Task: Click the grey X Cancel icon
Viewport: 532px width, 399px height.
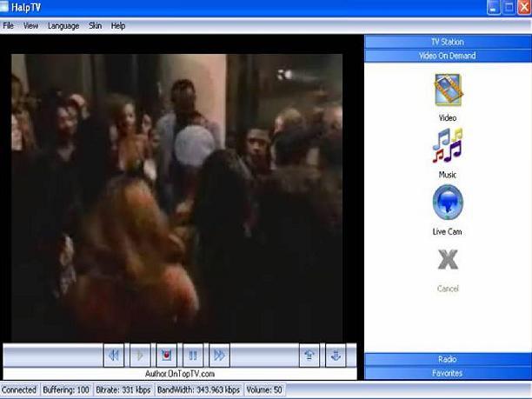Action: [448, 260]
